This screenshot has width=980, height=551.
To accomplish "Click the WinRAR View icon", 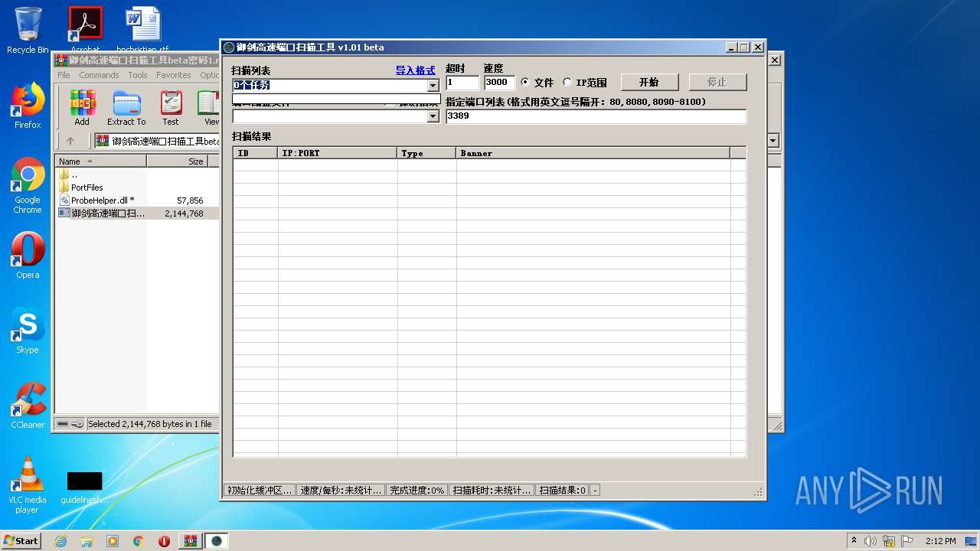I will point(208,108).
